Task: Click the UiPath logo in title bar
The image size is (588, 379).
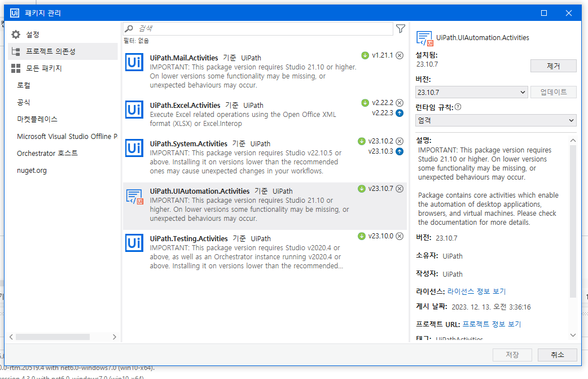Action: [15, 13]
